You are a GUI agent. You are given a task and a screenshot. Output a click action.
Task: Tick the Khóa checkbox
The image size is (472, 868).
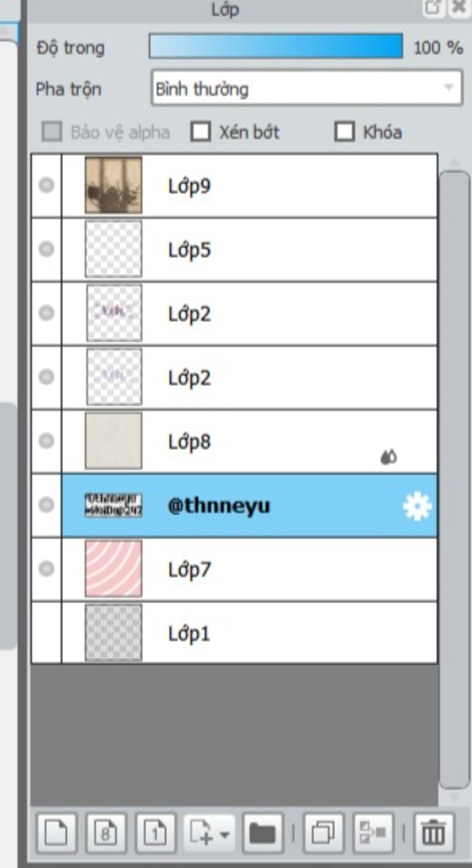(344, 132)
